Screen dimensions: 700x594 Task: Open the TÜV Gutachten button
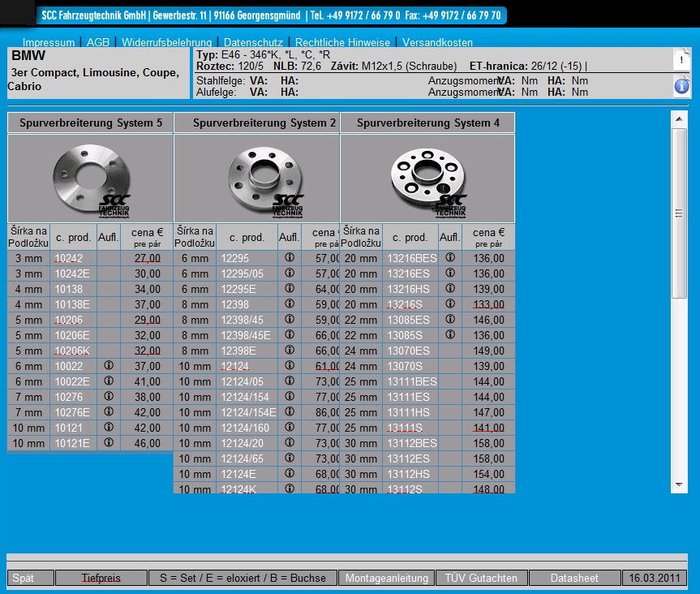pyautogui.click(x=481, y=579)
